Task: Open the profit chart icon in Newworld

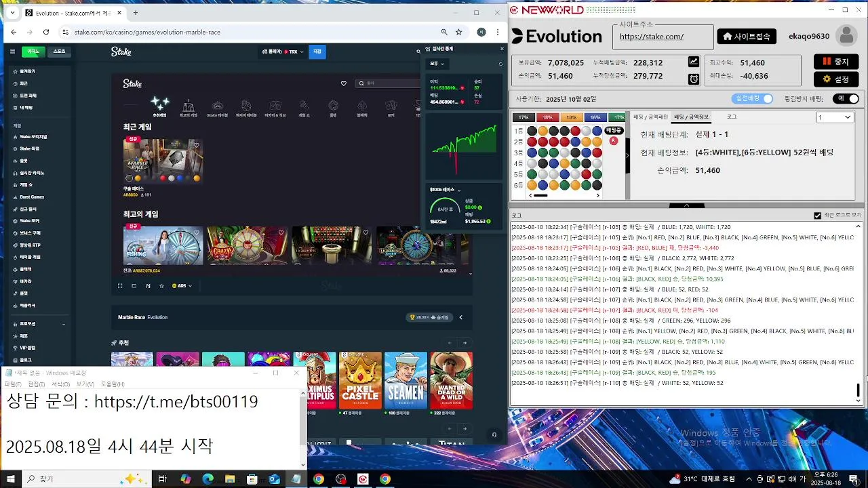Action: pyautogui.click(x=693, y=62)
